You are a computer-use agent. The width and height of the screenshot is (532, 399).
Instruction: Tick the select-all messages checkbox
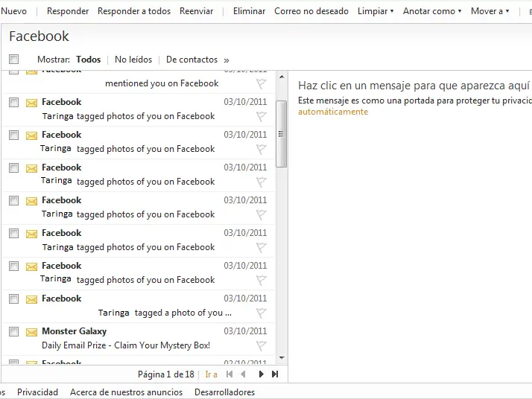point(14,60)
